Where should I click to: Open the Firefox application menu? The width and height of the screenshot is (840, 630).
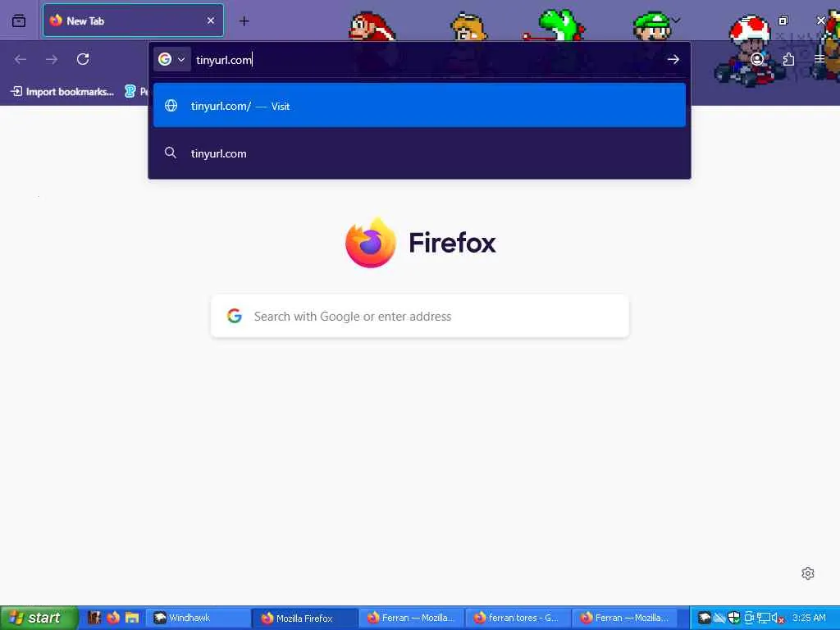point(819,59)
